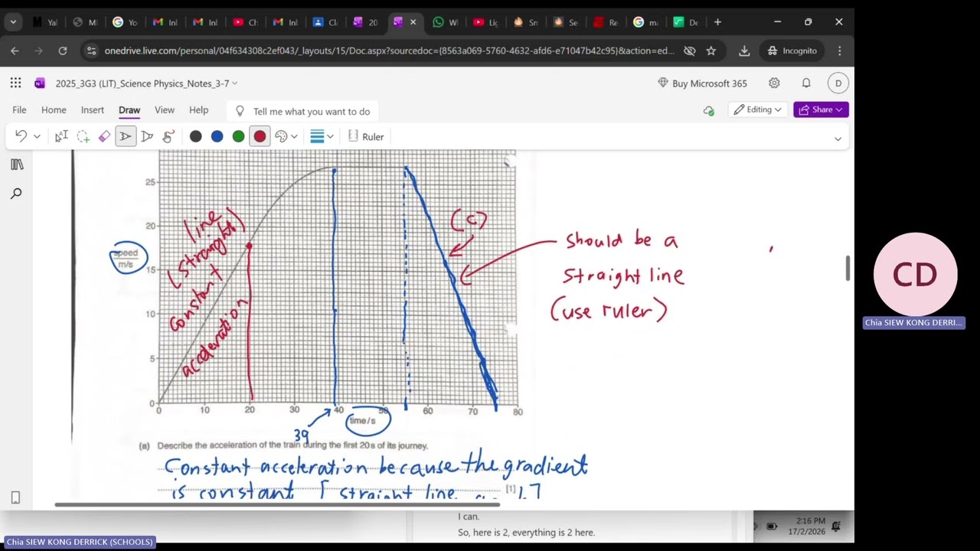Undo the last drawing action
The width and height of the screenshot is (980, 551).
point(21,136)
